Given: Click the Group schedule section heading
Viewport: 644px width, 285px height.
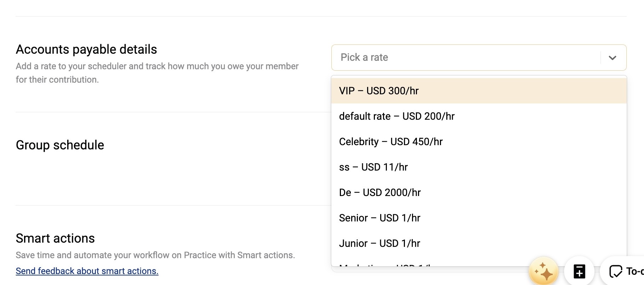Looking at the screenshot, I should 60,145.
